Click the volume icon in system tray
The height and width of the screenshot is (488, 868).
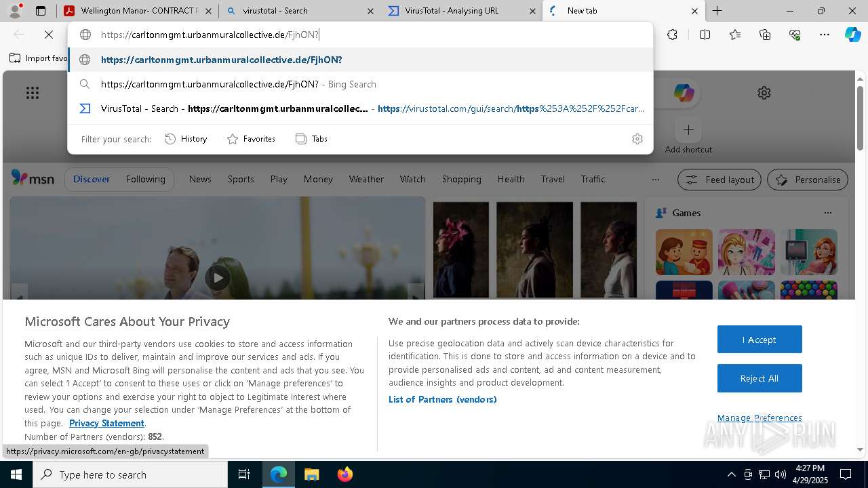pos(781,474)
